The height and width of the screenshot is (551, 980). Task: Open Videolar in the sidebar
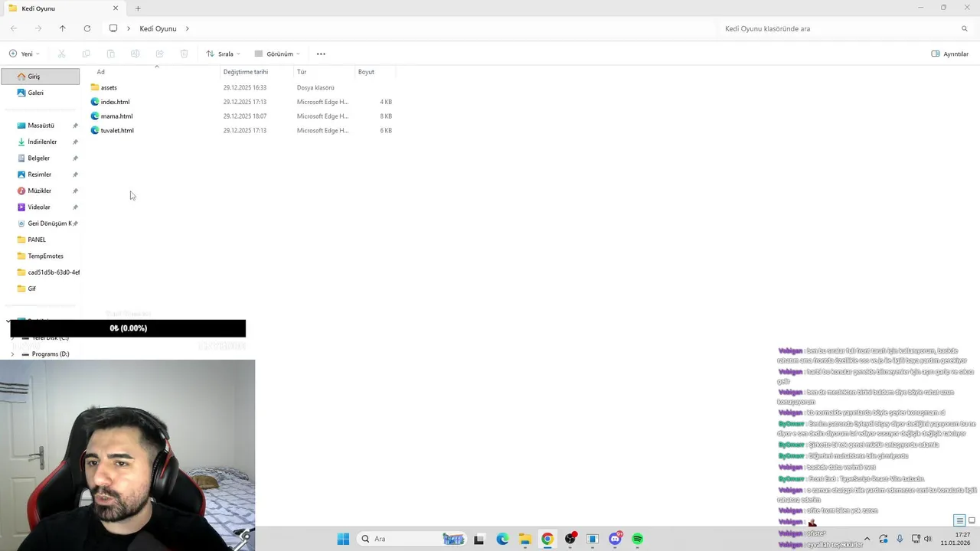pos(40,207)
